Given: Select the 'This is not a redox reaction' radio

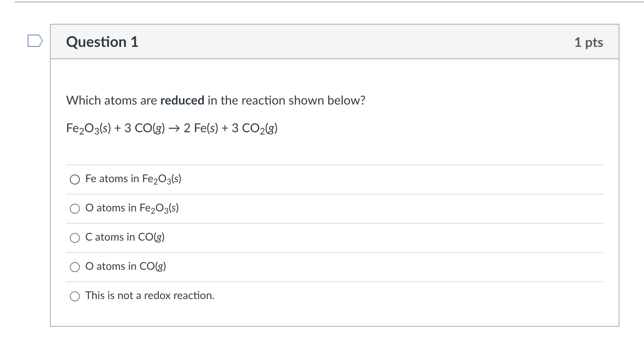Looking at the screenshot, I should pyautogui.click(x=75, y=296).
